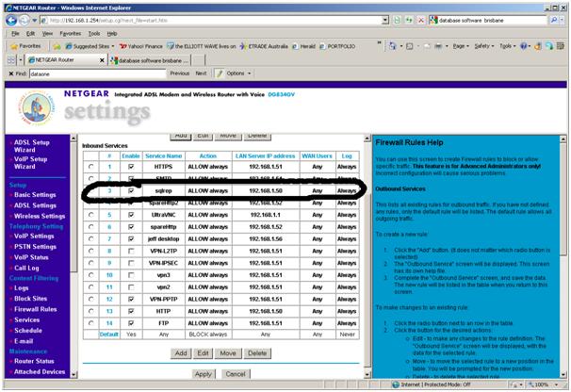Click the main panel scrollbar down arrow
The height and width of the screenshot is (392, 571).
pos(367,374)
